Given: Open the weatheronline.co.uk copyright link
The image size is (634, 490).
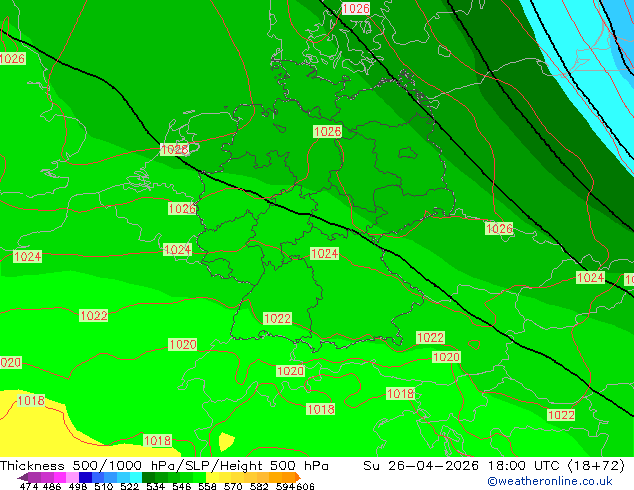Looking at the screenshot, I should (550, 481).
